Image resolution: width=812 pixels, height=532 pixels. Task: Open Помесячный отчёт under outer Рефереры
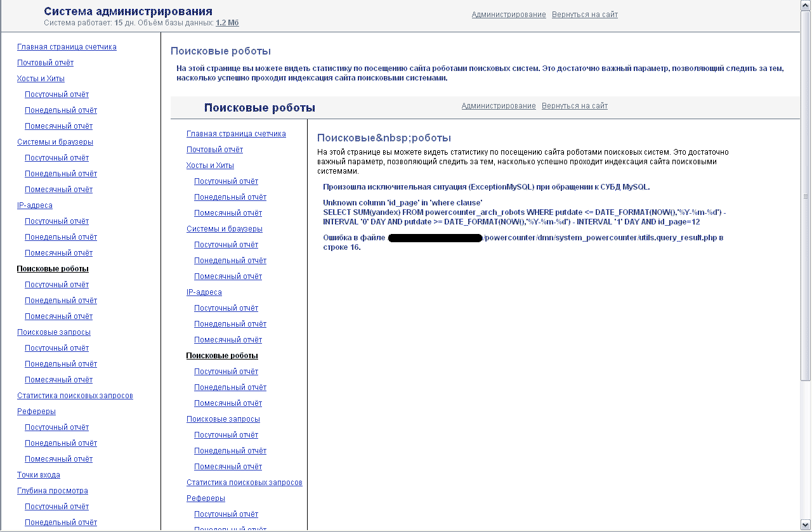click(x=58, y=459)
